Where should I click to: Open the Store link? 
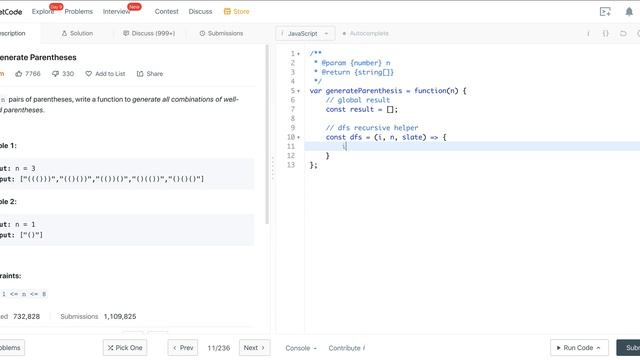pyautogui.click(x=236, y=11)
